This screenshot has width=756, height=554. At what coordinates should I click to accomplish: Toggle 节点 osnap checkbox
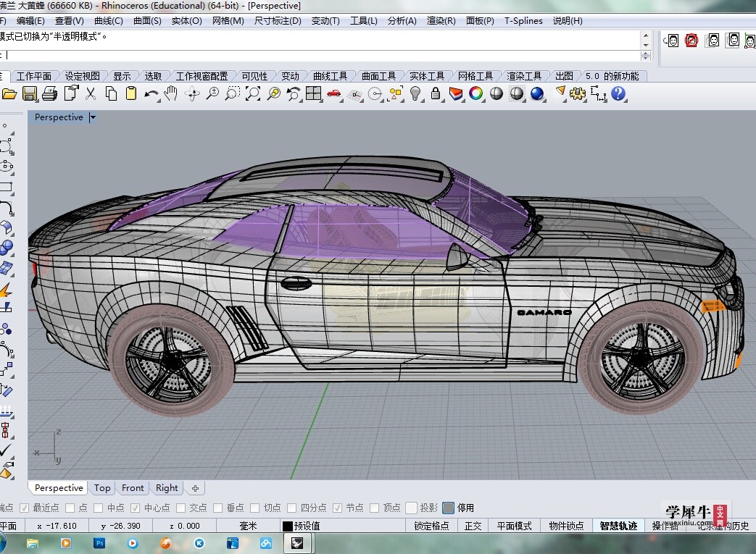[338, 508]
